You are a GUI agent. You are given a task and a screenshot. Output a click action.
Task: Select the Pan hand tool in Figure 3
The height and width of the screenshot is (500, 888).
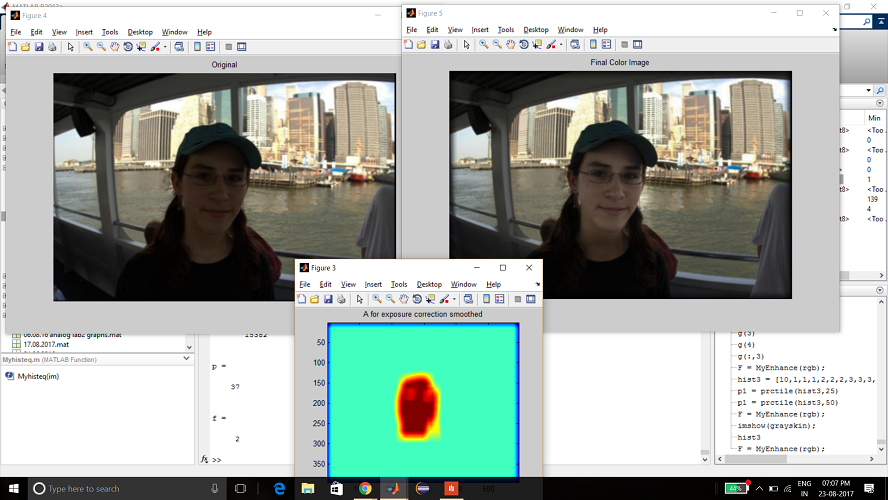[403, 298]
